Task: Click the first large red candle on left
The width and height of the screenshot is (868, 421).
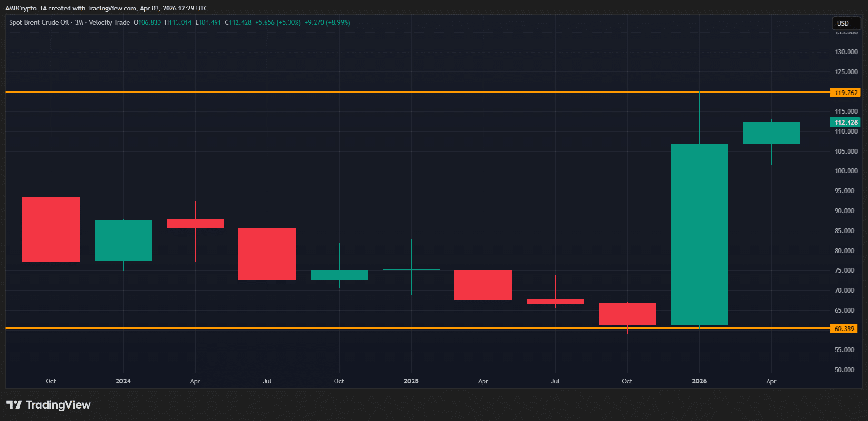Action: pos(51,229)
